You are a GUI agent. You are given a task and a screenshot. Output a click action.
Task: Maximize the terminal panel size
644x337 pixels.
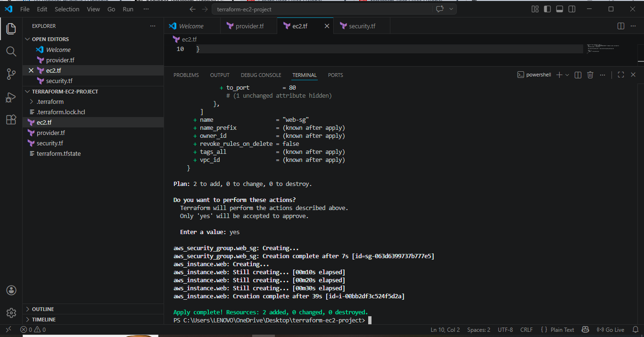click(621, 75)
